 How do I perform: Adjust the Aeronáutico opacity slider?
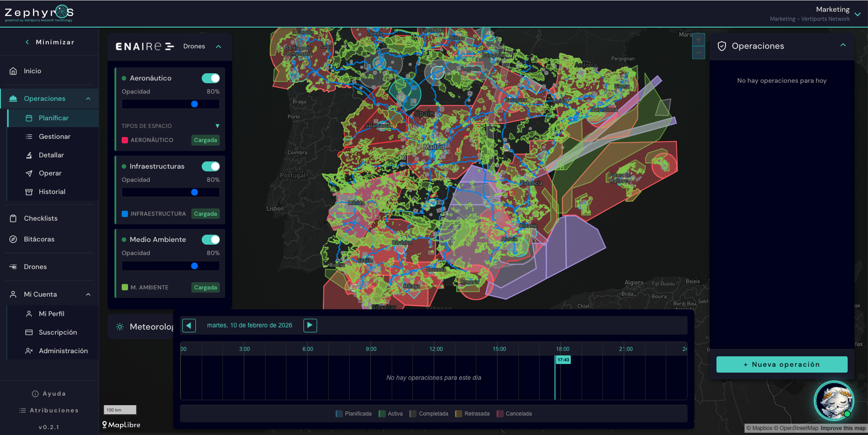click(194, 104)
